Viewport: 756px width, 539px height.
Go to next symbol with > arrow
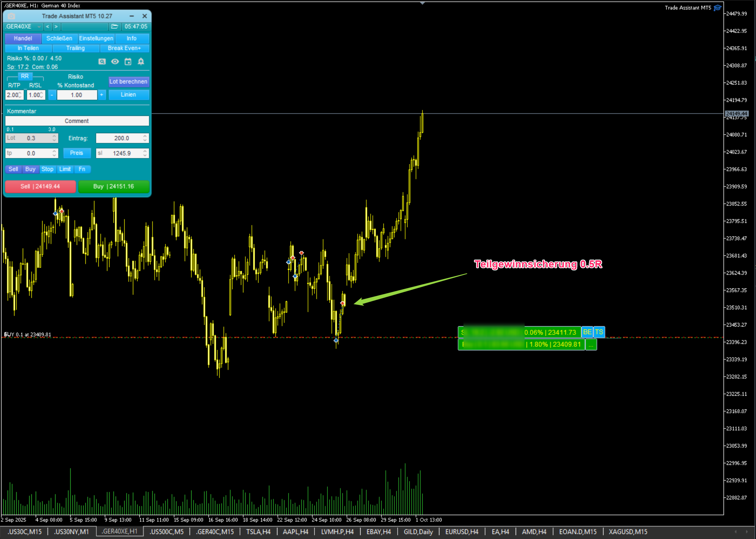click(x=56, y=27)
